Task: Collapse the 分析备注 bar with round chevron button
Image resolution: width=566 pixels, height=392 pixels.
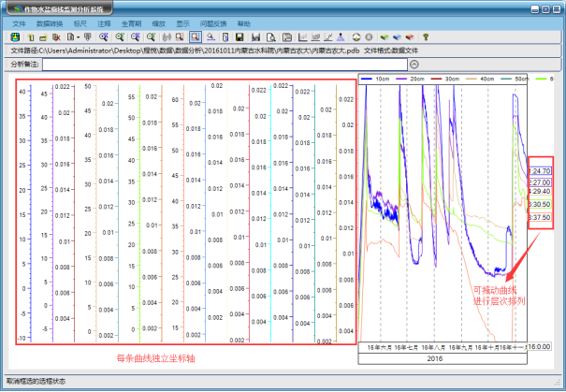Action: [414, 65]
